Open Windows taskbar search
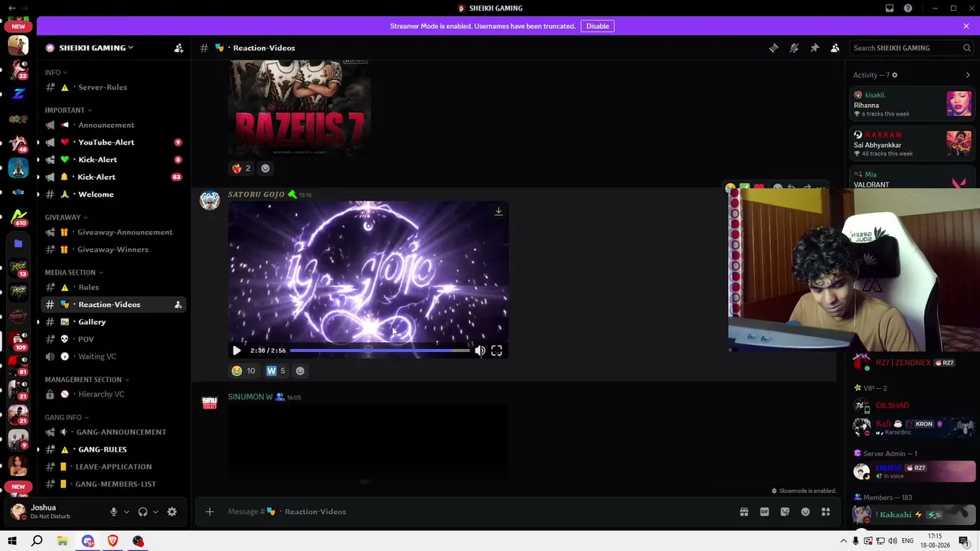980x551 pixels. click(37, 541)
